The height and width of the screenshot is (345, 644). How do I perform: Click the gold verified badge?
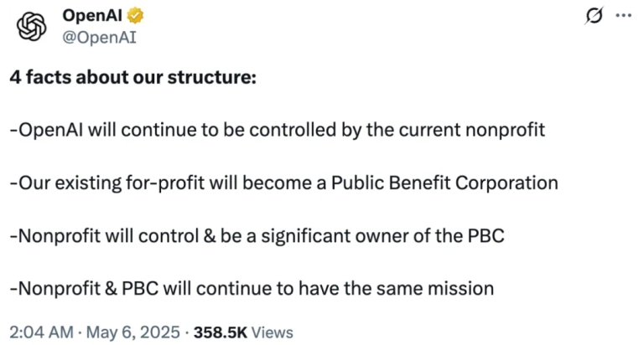click(135, 16)
